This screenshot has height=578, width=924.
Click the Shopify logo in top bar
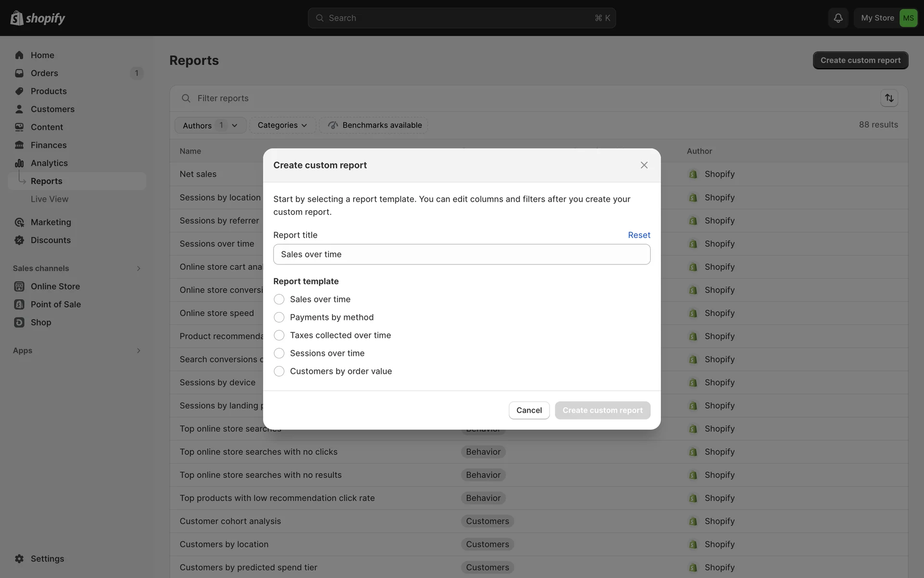click(38, 18)
